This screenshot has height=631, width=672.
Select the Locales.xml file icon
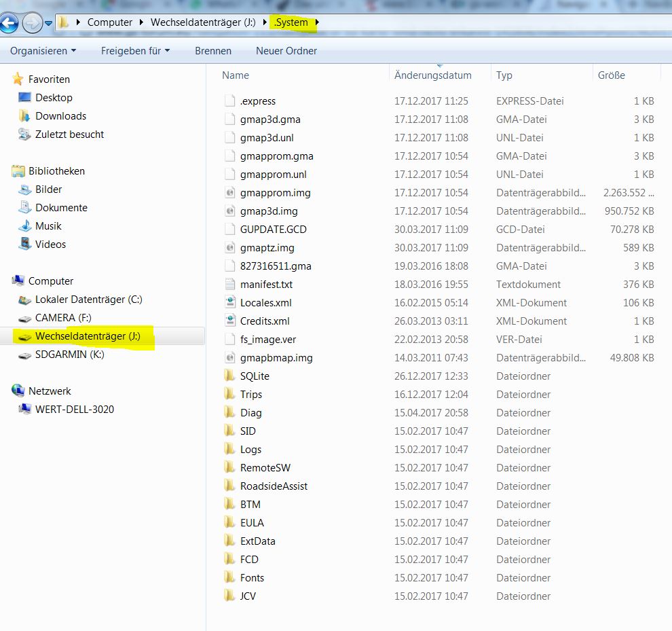229,303
